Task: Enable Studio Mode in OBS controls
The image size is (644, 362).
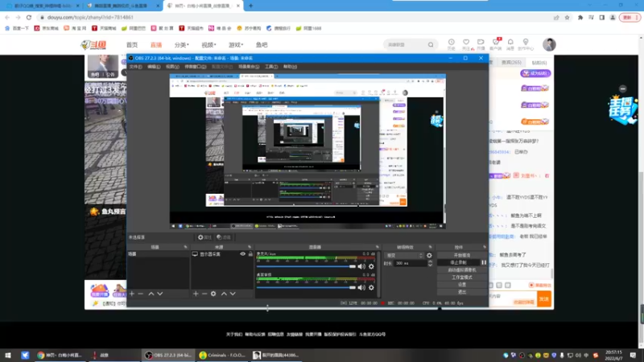Action: click(x=461, y=278)
